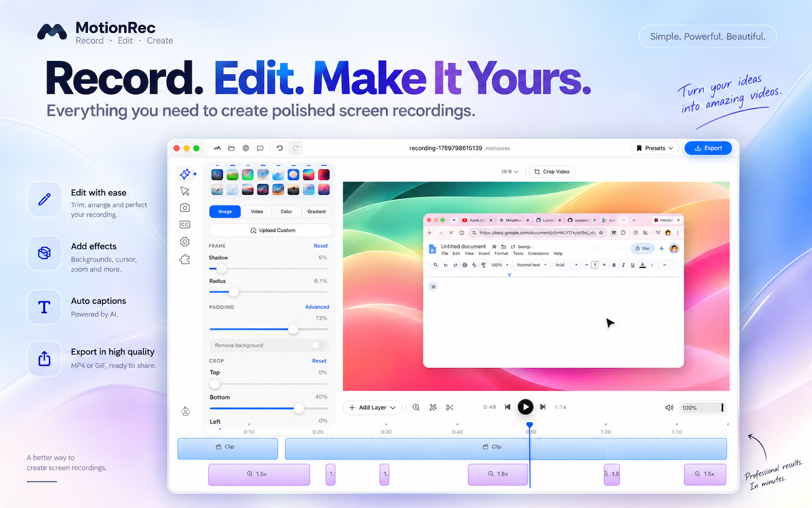Open the puzzle piece extensions panel
This screenshot has width=812, height=508.
coord(185,259)
